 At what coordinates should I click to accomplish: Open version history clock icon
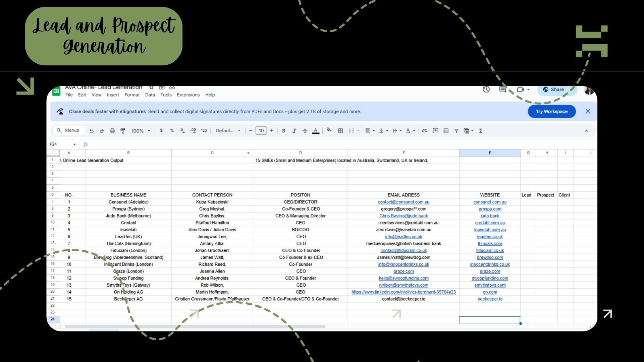point(486,89)
